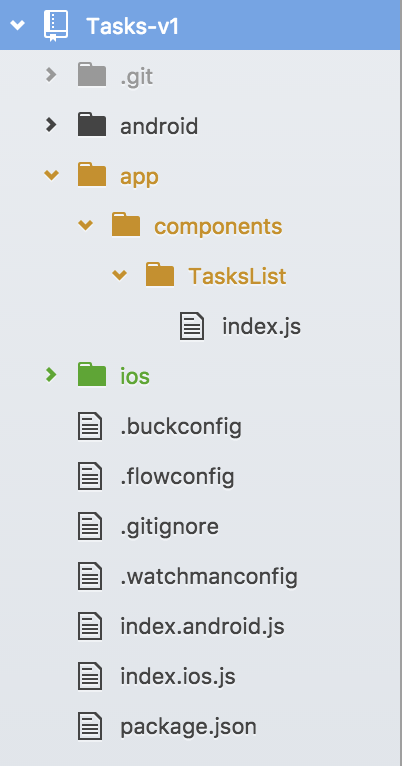Click the components folder icon
This screenshot has width=402, height=766.
click(x=126, y=226)
